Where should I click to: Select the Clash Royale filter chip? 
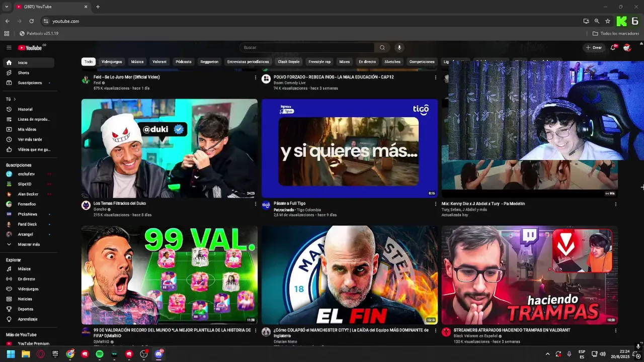289,62
